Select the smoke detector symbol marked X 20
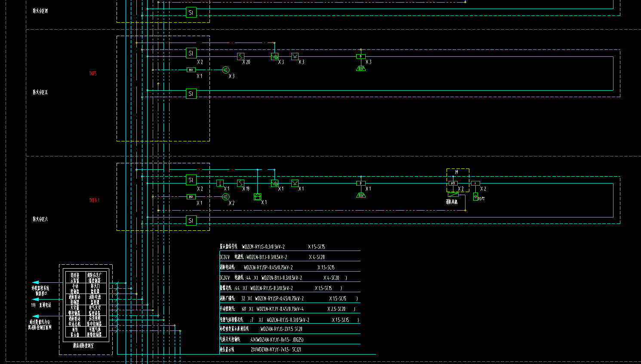Screen dimensions: 641x364 click(x=241, y=56)
